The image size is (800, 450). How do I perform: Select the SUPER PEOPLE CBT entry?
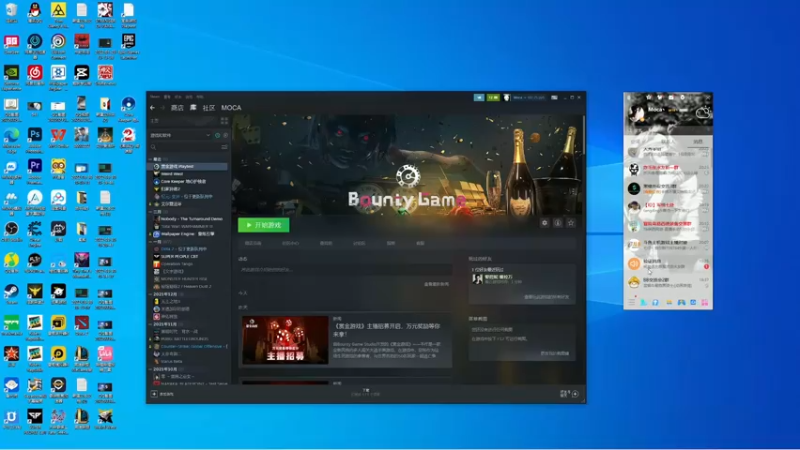coord(188,256)
